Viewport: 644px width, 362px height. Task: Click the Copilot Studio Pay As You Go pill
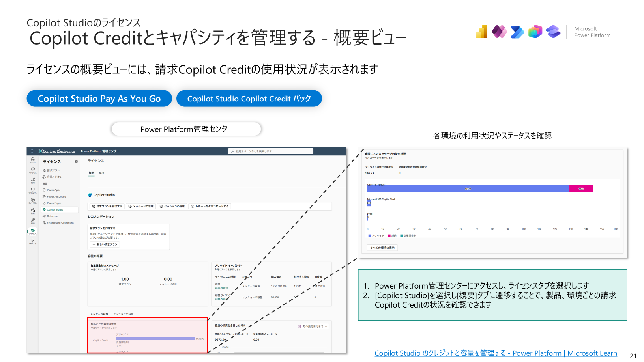pos(99,99)
